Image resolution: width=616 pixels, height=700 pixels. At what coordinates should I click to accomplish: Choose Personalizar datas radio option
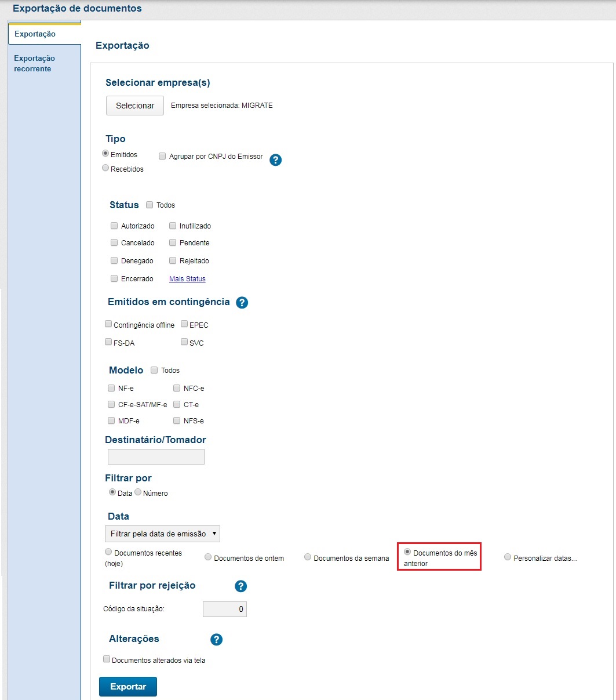508,557
